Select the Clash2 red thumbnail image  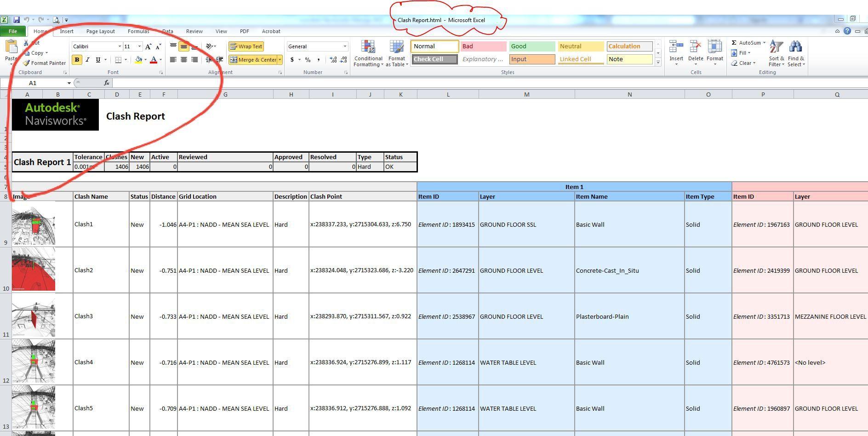tap(34, 270)
